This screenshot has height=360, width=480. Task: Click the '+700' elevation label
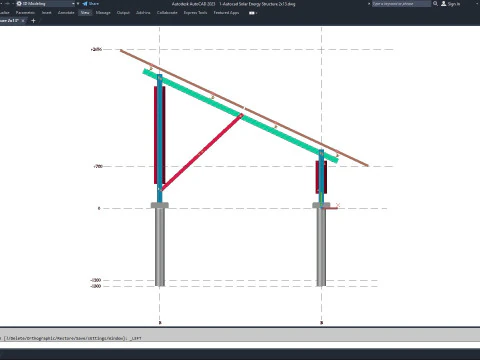coord(98,166)
